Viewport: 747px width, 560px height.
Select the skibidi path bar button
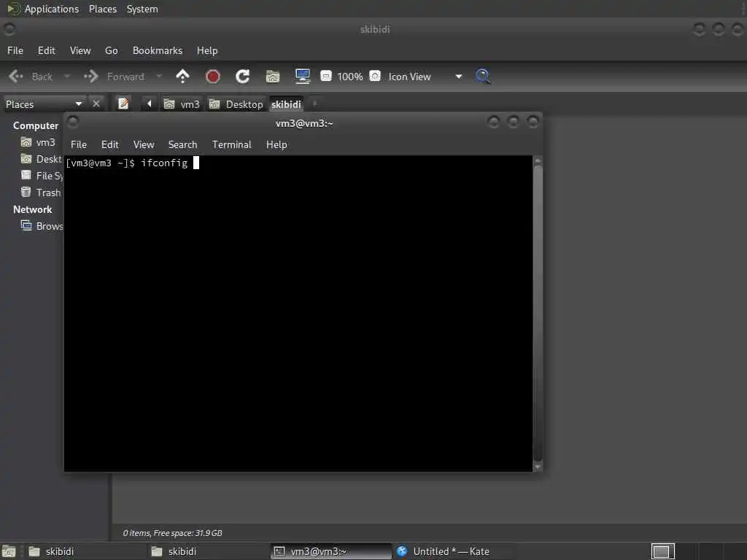[286, 104]
